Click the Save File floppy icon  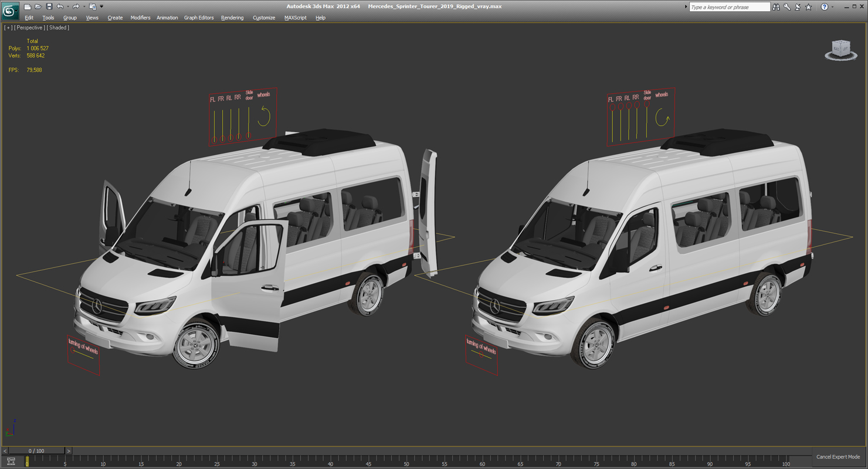(x=49, y=6)
